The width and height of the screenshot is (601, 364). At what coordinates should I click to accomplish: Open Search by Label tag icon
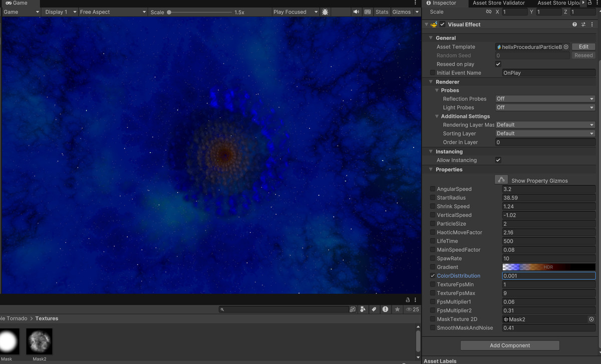(374, 309)
